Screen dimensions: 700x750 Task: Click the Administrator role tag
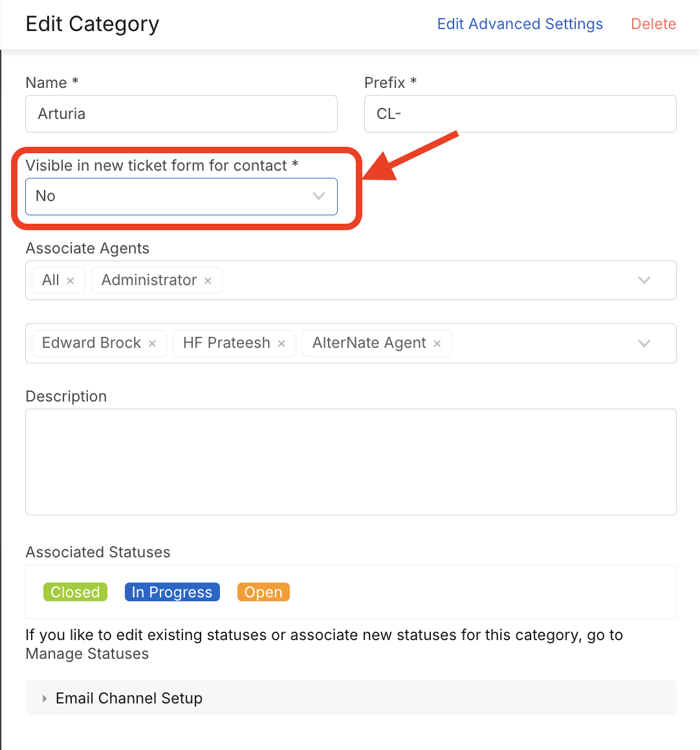[149, 280]
